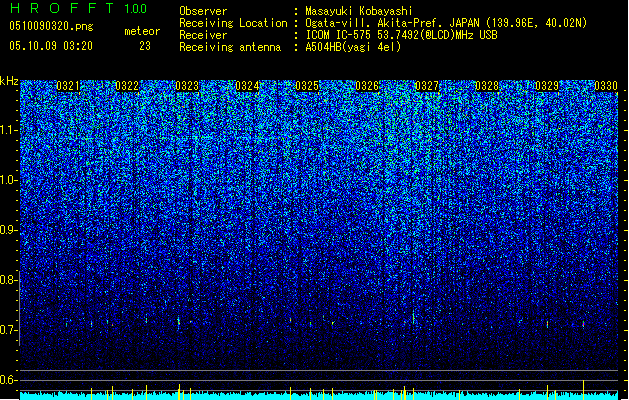629x400 pixels.
Task: Select the filename 0510090320.png
Action: point(51,26)
